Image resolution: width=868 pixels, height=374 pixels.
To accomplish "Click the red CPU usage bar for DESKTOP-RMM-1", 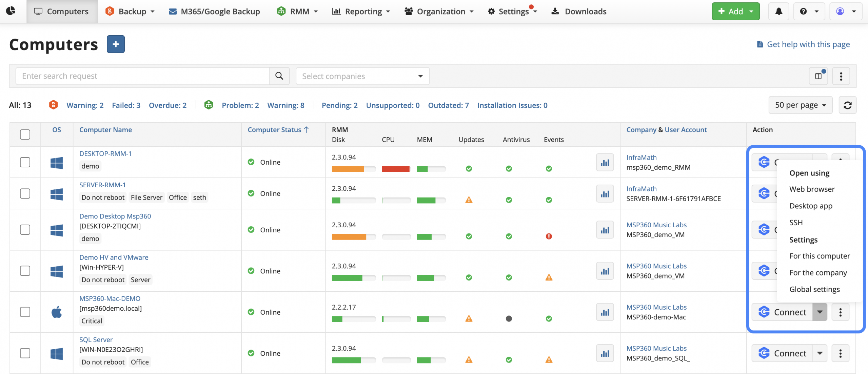I will point(396,169).
